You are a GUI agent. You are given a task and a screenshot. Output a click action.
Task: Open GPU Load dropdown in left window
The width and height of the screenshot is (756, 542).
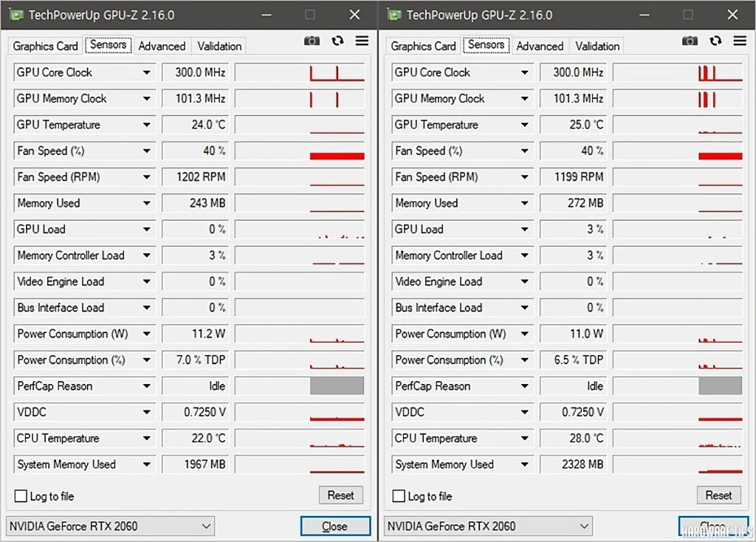[x=146, y=229]
